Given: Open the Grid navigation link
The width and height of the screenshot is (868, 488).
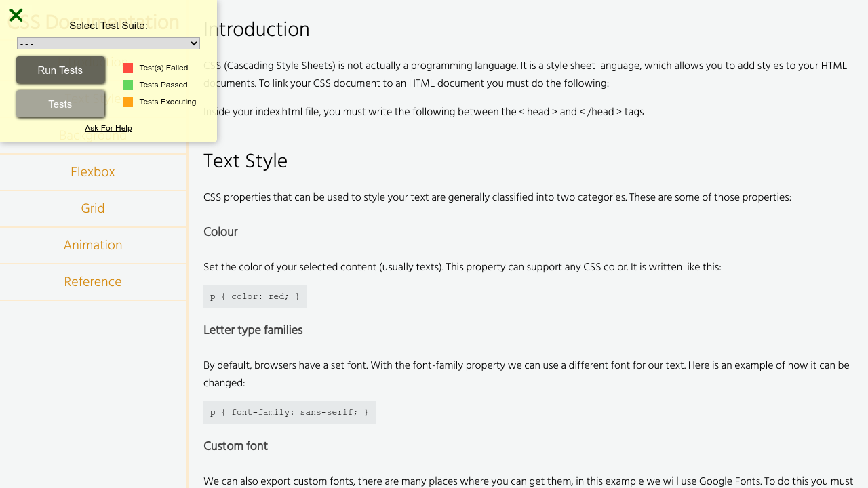Looking at the screenshot, I should [x=93, y=209].
